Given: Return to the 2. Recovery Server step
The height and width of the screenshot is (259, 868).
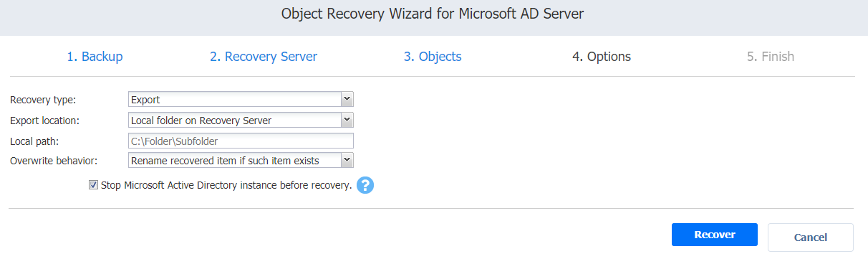Looking at the screenshot, I should pyautogui.click(x=264, y=57).
